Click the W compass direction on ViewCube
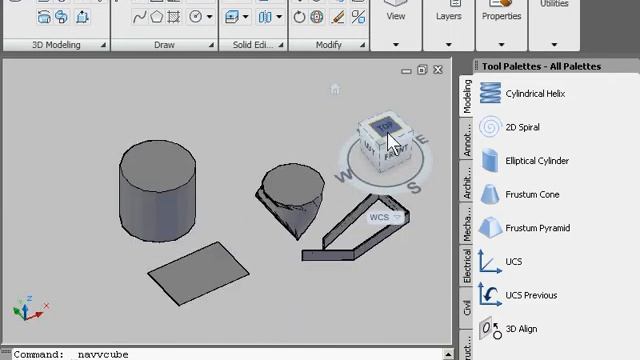 tap(344, 177)
